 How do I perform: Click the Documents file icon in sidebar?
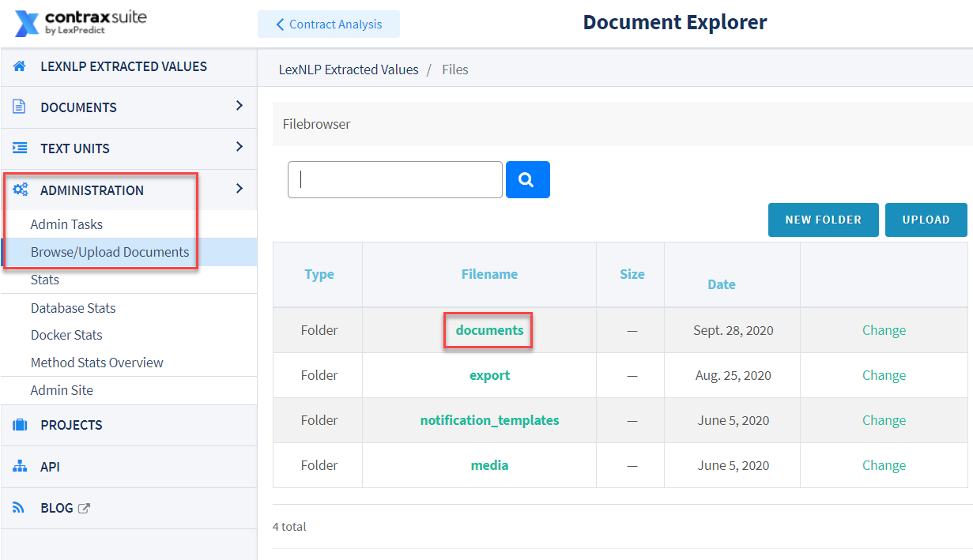coord(20,107)
